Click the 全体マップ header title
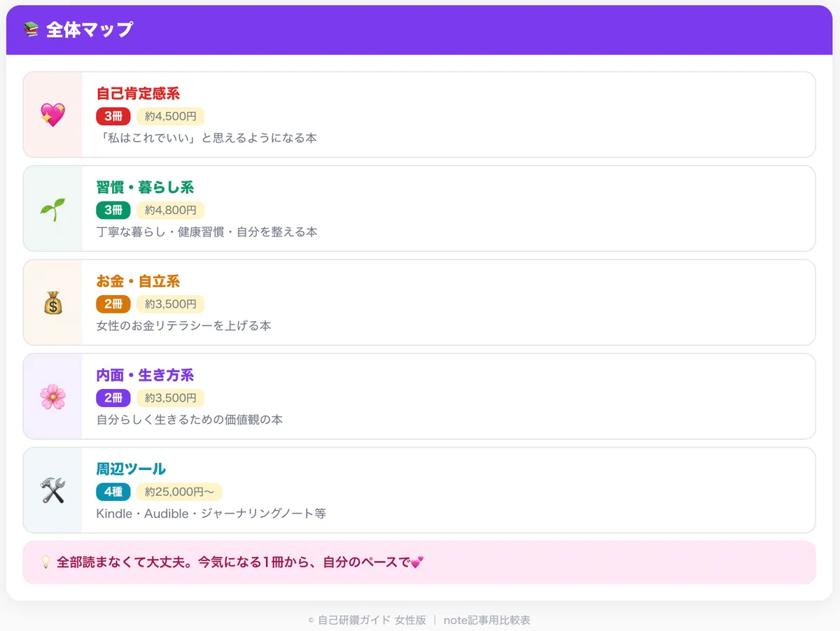840x631 pixels. [90, 29]
